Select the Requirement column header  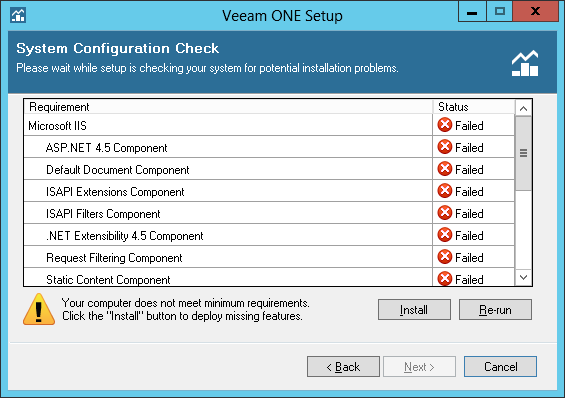[228, 107]
